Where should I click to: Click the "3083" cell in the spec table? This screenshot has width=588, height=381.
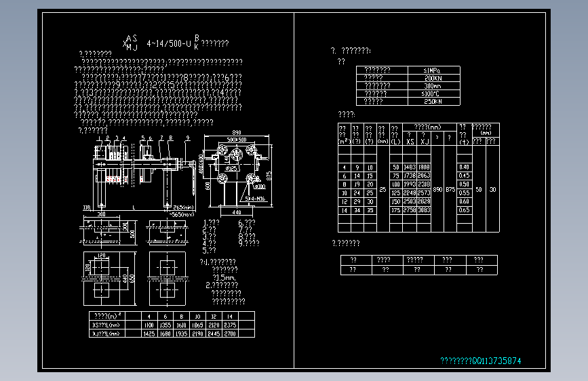point(424,210)
